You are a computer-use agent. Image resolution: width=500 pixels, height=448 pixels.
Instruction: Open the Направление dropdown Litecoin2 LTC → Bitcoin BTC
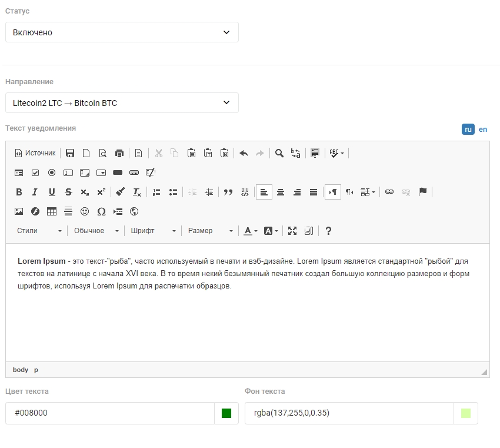tap(122, 103)
